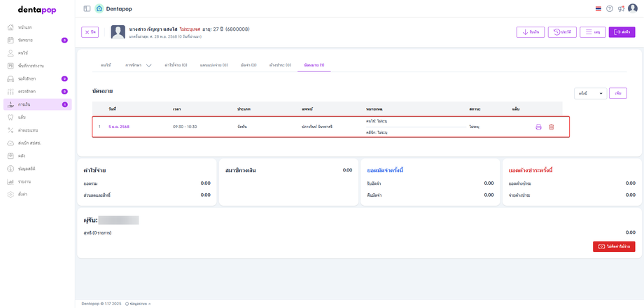Open the user profile avatar
Image resolution: width=644 pixels, height=308 pixels.
pyautogui.click(x=633, y=9)
